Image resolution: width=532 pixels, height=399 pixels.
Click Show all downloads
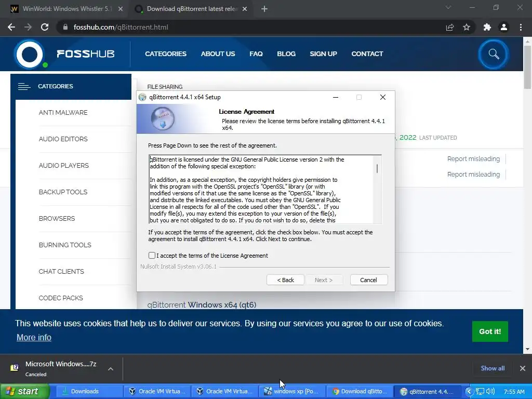[493, 368]
